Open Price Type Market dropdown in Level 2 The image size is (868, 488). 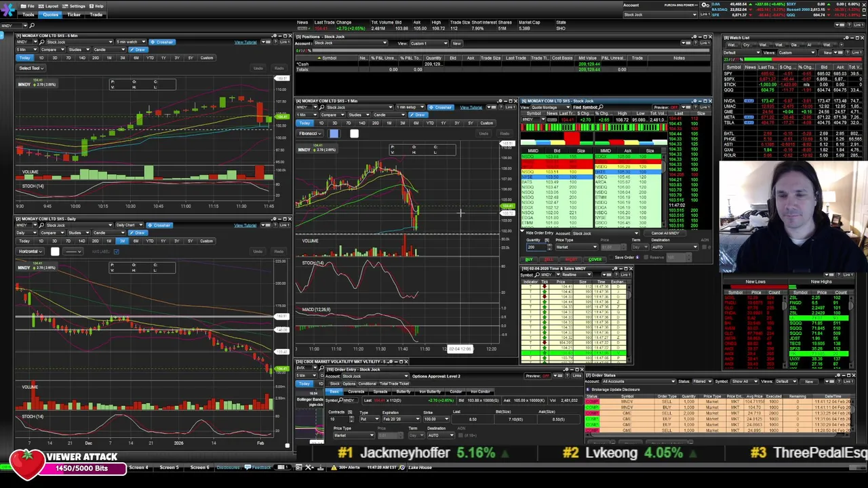(576, 247)
